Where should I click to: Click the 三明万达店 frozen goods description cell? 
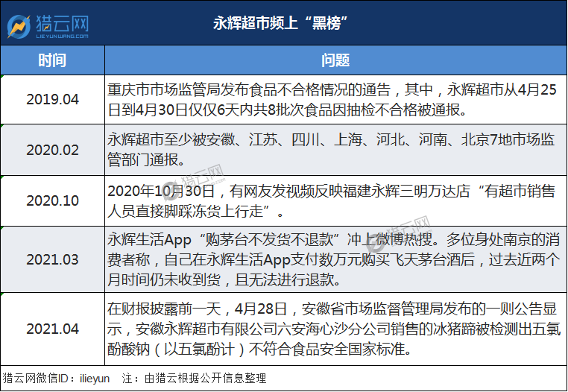pyautogui.click(x=335, y=200)
